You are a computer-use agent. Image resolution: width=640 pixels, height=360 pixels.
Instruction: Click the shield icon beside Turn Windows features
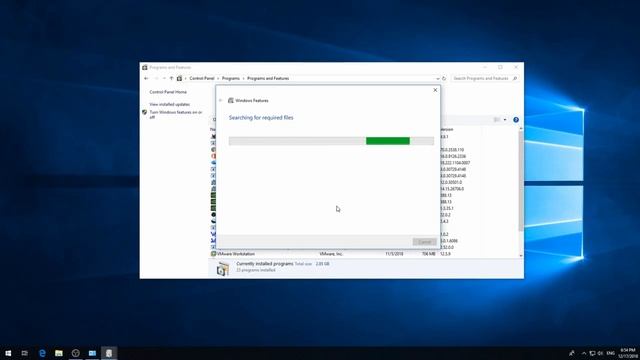tap(144, 112)
